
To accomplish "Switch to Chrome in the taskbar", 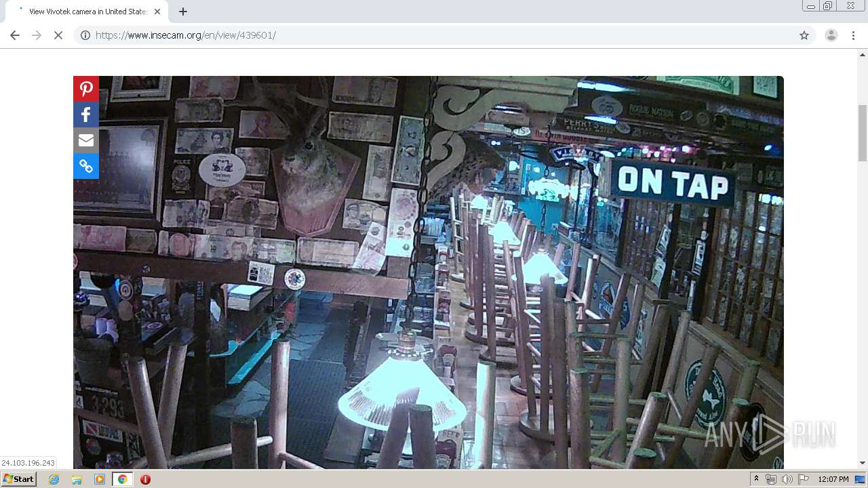I will (122, 479).
